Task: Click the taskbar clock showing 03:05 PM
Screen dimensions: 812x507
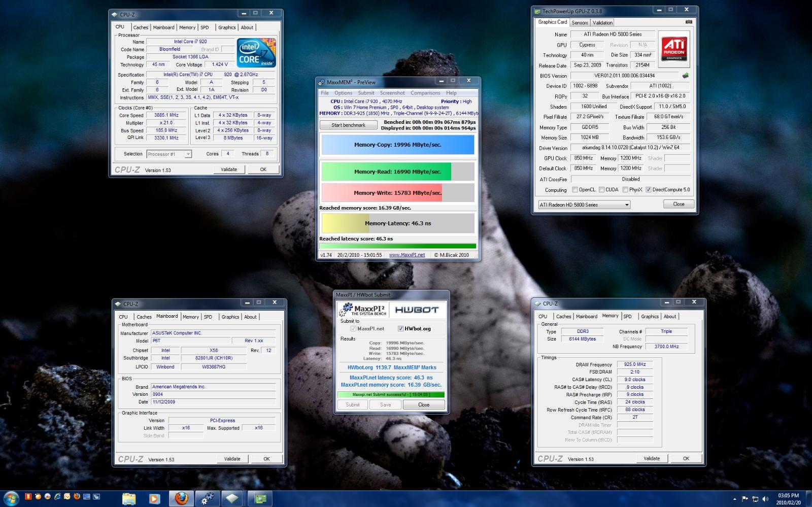Action: (x=788, y=499)
